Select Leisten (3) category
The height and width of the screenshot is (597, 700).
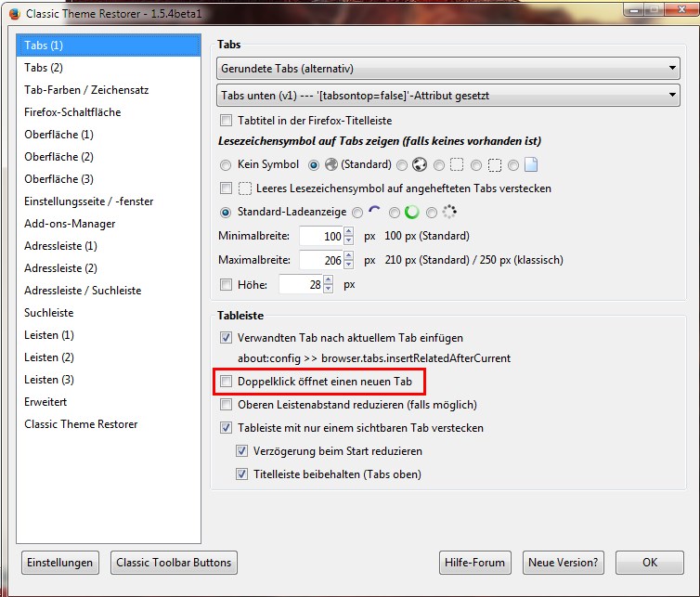109,380
